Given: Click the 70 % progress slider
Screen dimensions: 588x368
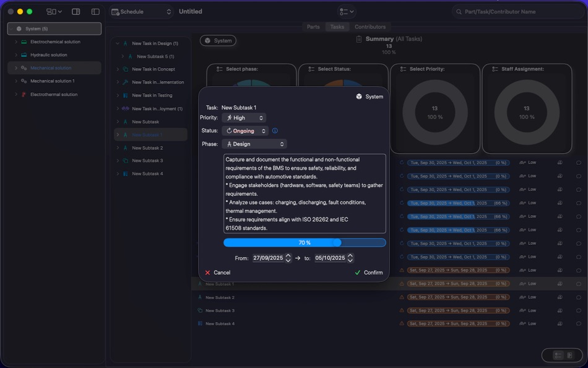Looking at the screenshot, I should click(305, 243).
